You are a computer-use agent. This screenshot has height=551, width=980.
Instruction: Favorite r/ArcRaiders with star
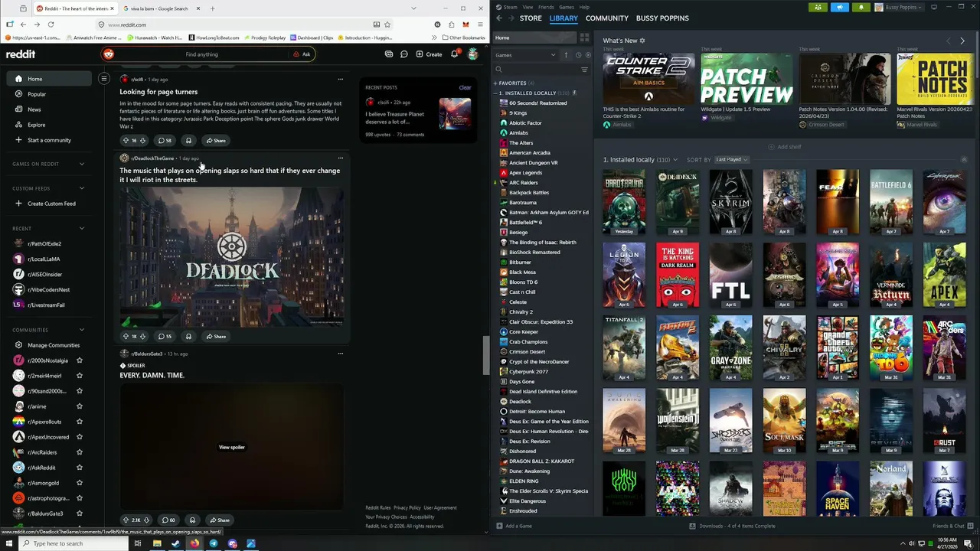click(80, 452)
